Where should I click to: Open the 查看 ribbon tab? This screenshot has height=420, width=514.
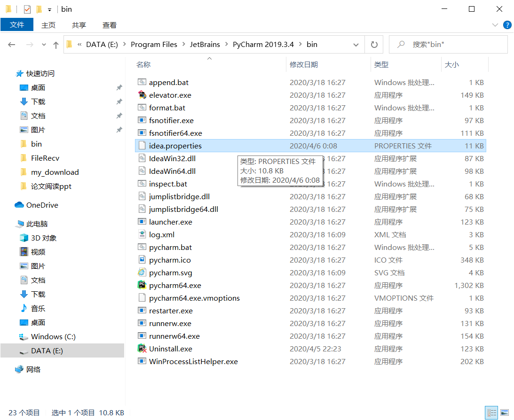(109, 25)
